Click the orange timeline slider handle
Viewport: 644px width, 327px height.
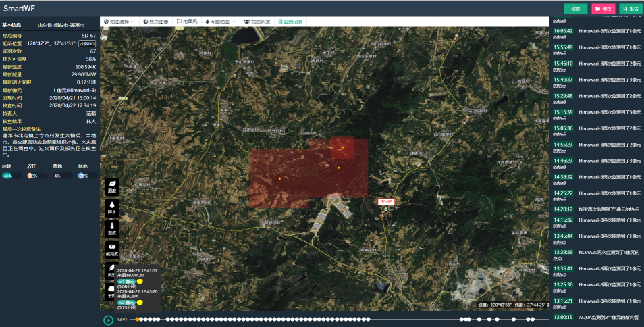click(138, 319)
